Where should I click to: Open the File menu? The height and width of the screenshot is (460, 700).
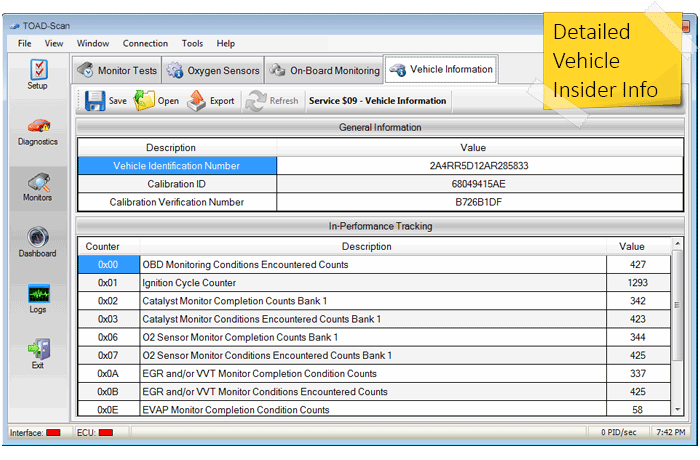point(25,43)
